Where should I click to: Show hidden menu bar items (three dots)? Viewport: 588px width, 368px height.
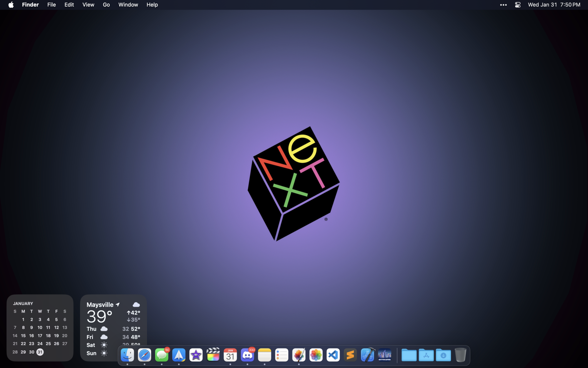click(x=503, y=5)
